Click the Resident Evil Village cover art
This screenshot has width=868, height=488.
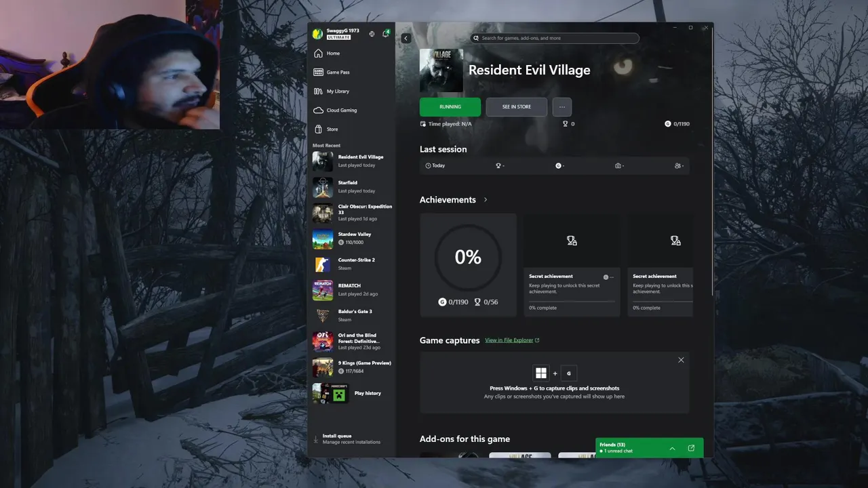click(441, 70)
